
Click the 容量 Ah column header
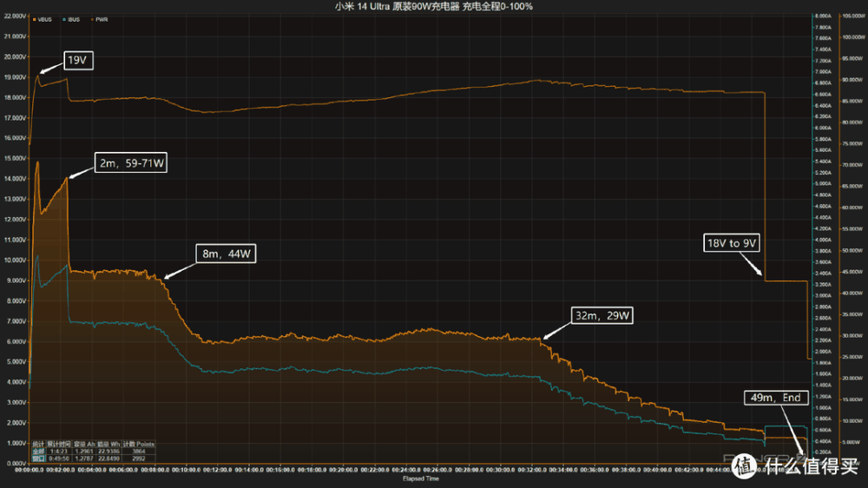[x=86, y=443]
